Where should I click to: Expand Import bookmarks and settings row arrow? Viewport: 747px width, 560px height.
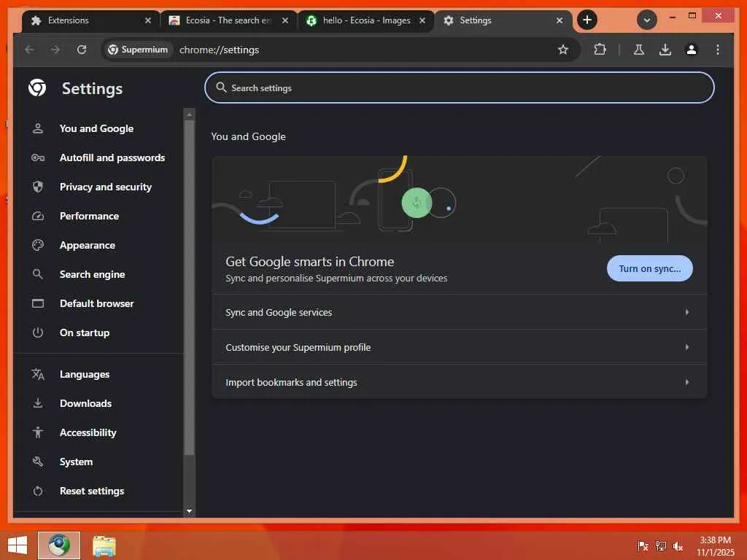coord(687,382)
